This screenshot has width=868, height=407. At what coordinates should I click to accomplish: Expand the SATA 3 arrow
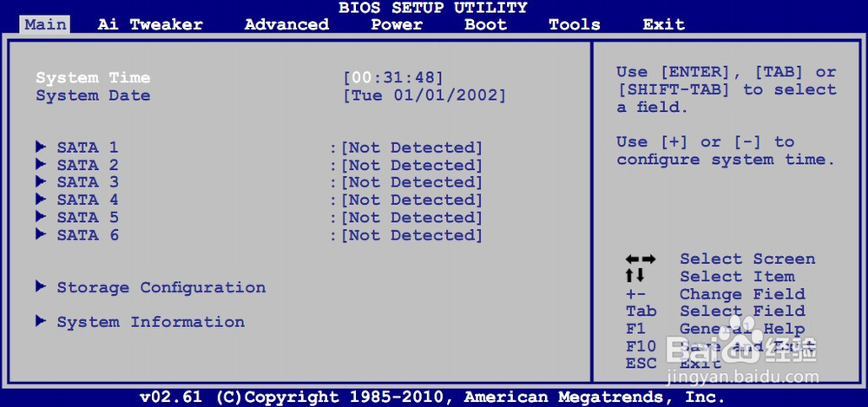(41, 181)
